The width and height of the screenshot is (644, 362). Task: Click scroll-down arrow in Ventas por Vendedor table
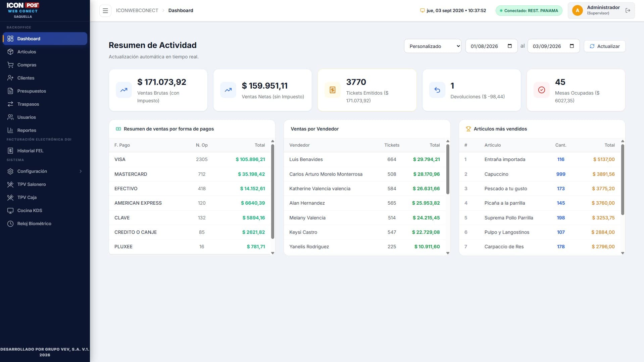click(x=447, y=253)
